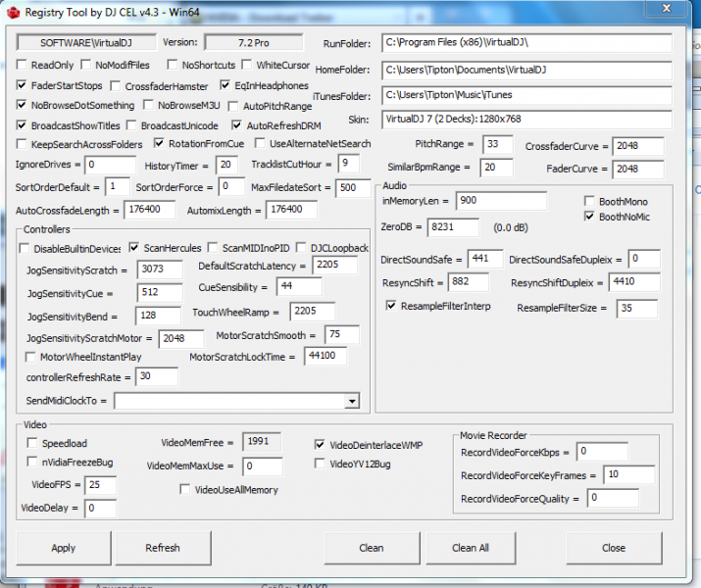
Task: Enable CrossfaderHamster checkbox
Action: pyautogui.click(x=115, y=86)
